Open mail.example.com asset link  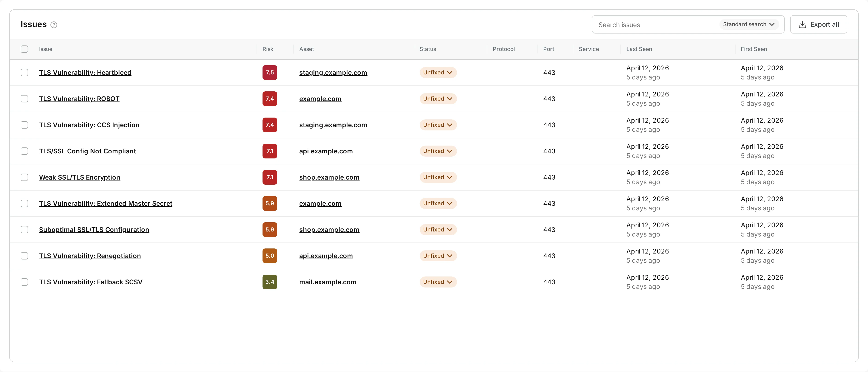[328, 282]
